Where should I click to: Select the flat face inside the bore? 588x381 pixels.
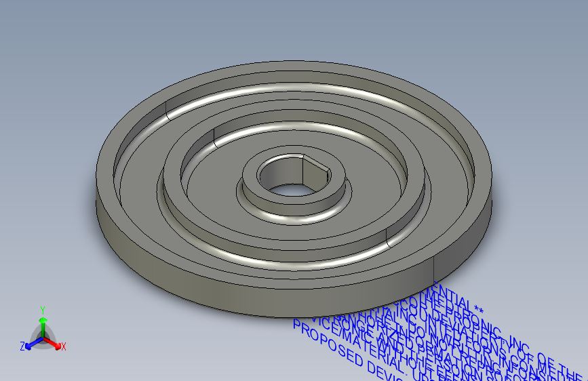click(x=315, y=172)
